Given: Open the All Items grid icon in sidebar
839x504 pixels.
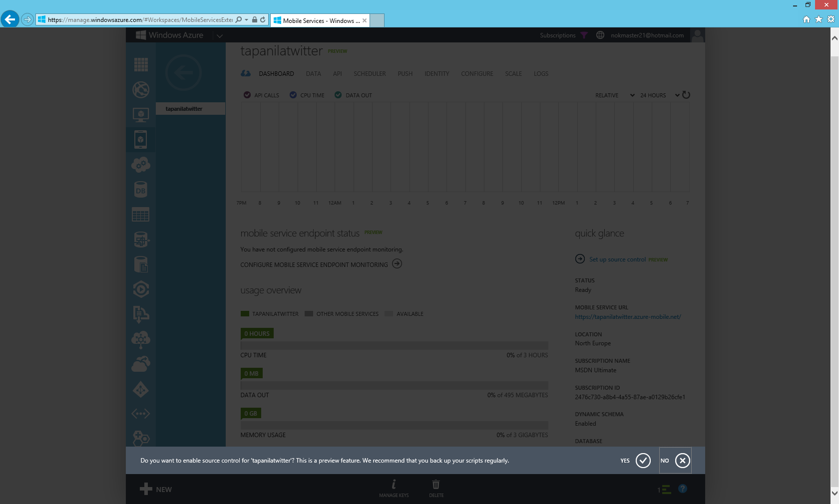Looking at the screenshot, I should (141, 64).
